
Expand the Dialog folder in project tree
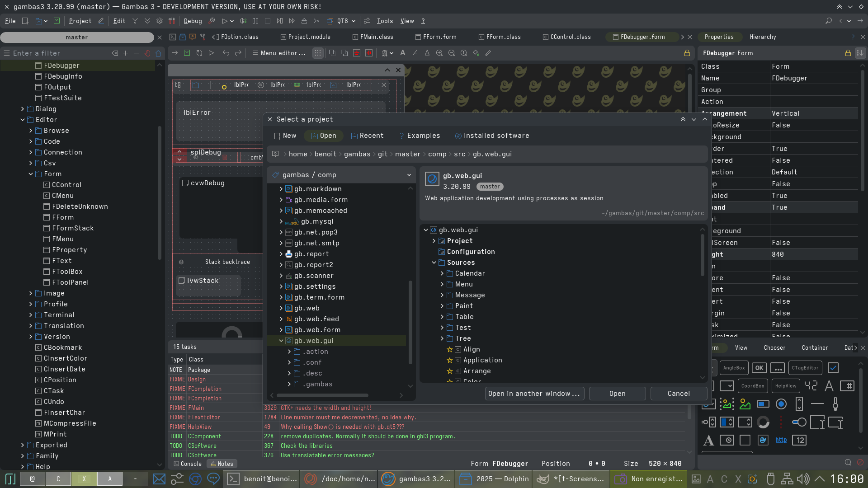click(23, 109)
